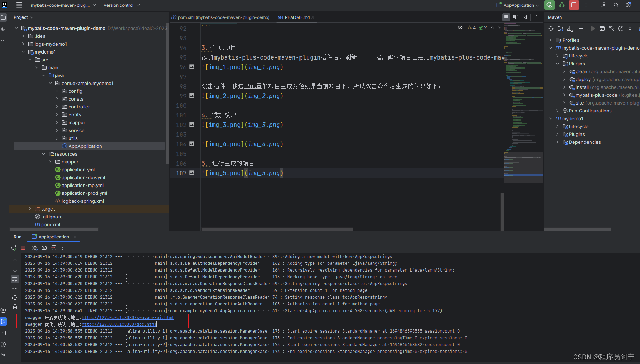Switch to pom.xml editor tab

tap(220, 17)
